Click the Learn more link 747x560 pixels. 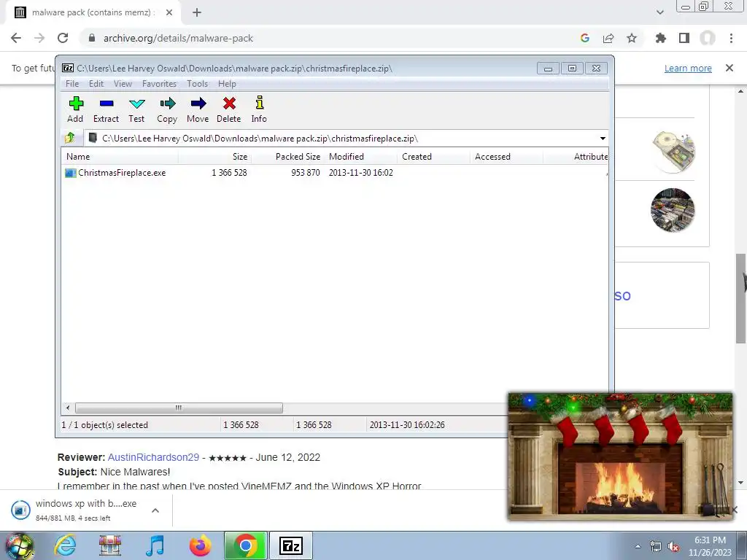688,68
